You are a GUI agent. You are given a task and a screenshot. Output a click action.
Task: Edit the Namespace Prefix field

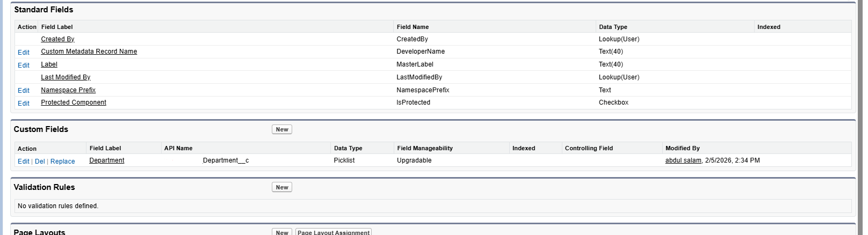coord(24,91)
